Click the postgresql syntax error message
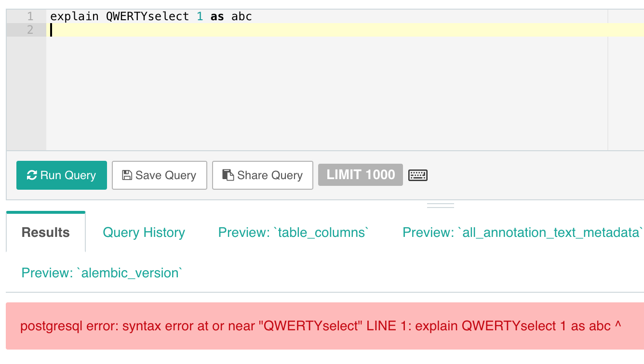644x364 pixels. tap(321, 326)
